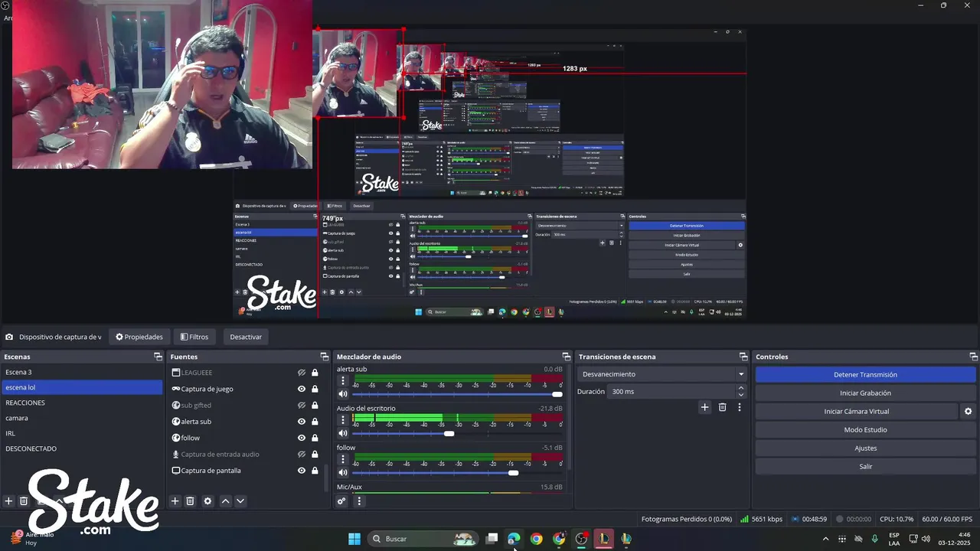Screen dimensions: 980x551
Task: Remove the scene transition
Action: pyautogui.click(x=722, y=407)
